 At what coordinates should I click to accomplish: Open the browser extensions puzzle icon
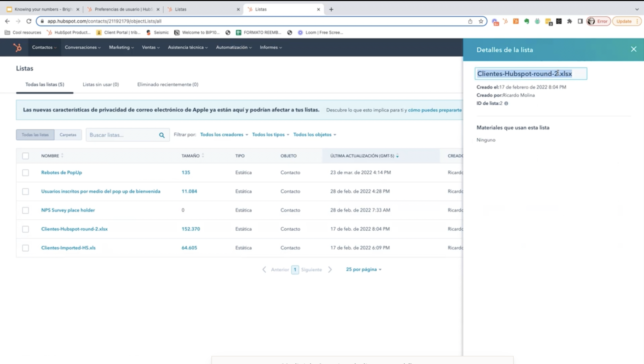click(x=569, y=21)
